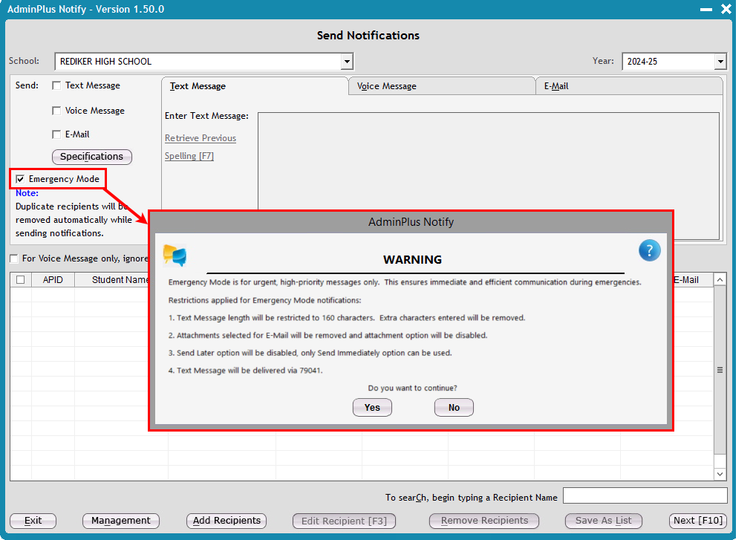Click Yes to continue Emergency Mode
This screenshot has width=756, height=540.
(x=372, y=407)
